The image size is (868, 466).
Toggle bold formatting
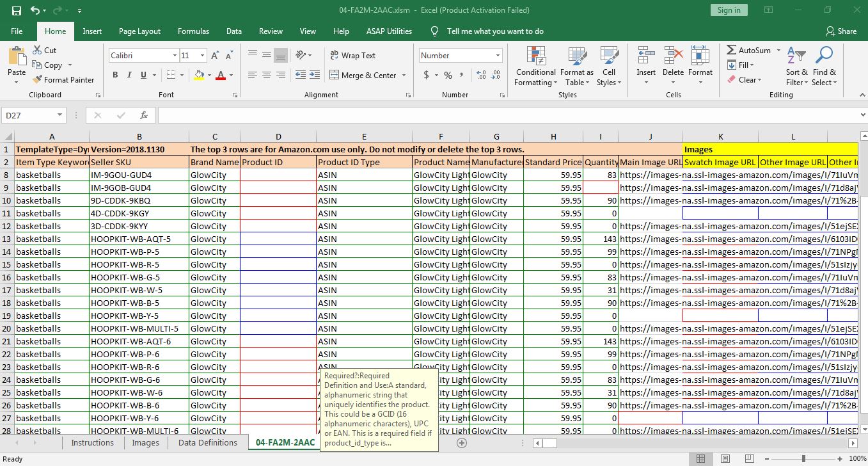click(x=115, y=75)
